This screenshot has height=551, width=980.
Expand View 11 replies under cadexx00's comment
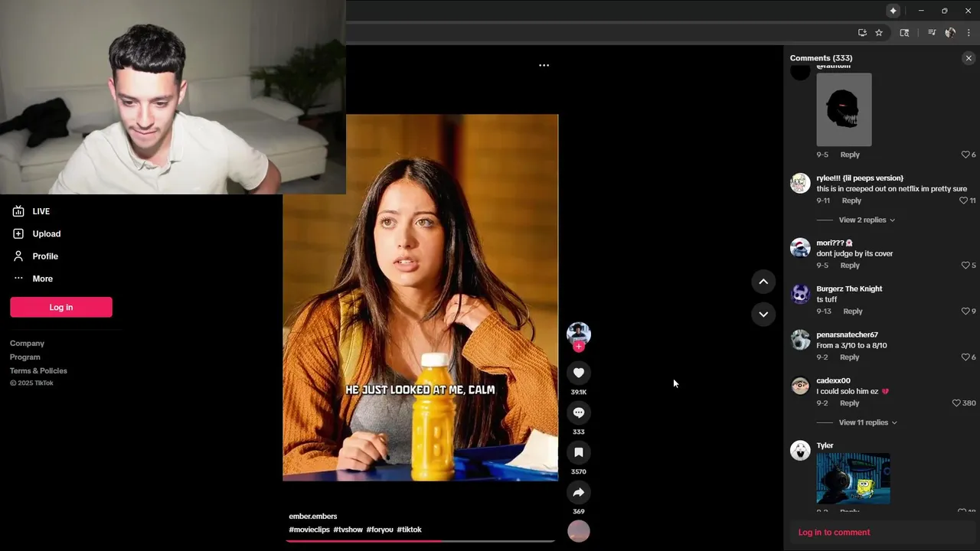(867, 422)
